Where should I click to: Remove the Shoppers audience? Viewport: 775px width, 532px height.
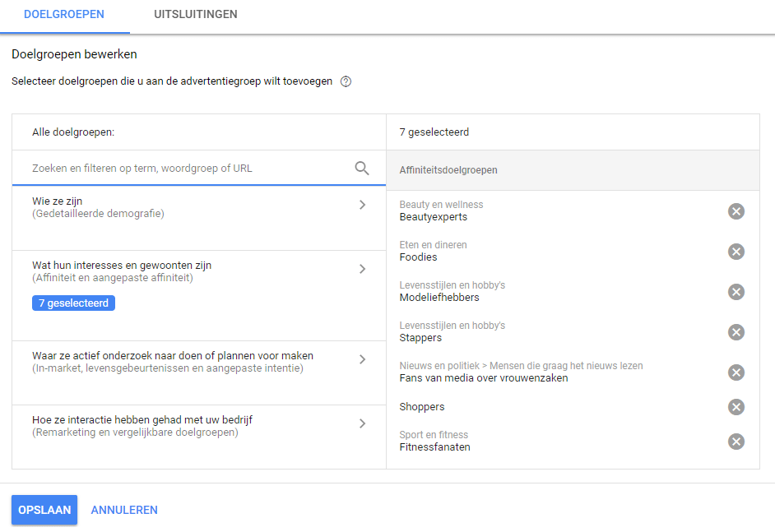click(x=736, y=406)
